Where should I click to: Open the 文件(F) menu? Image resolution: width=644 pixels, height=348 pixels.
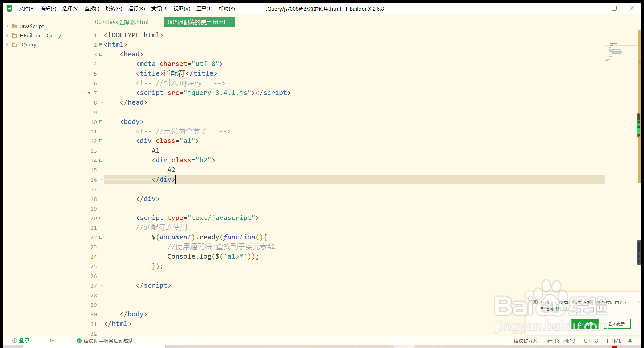pos(27,9)
